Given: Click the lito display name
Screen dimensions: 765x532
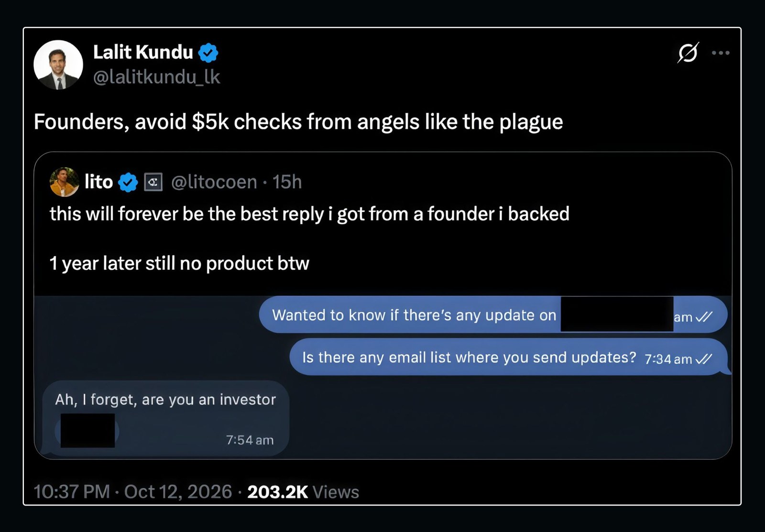Looking at the screenshot, I should pos(98,182).
